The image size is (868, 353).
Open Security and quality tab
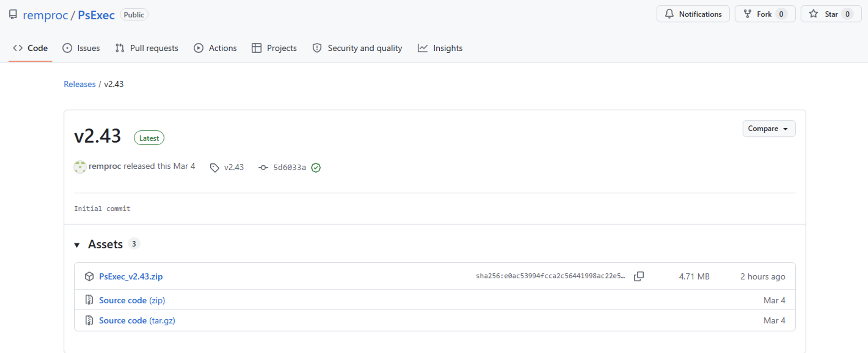(357, 48)
